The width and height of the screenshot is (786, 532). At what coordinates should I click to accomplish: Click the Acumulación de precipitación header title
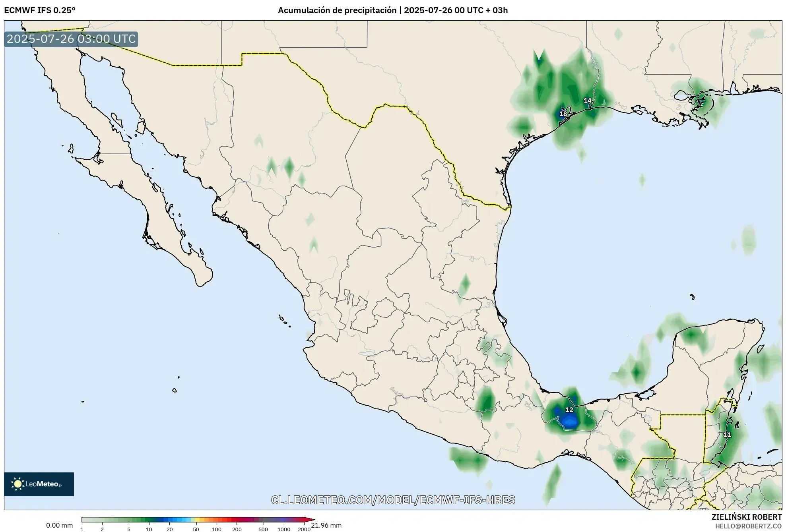pyautogui.click(x=393, y=10)
